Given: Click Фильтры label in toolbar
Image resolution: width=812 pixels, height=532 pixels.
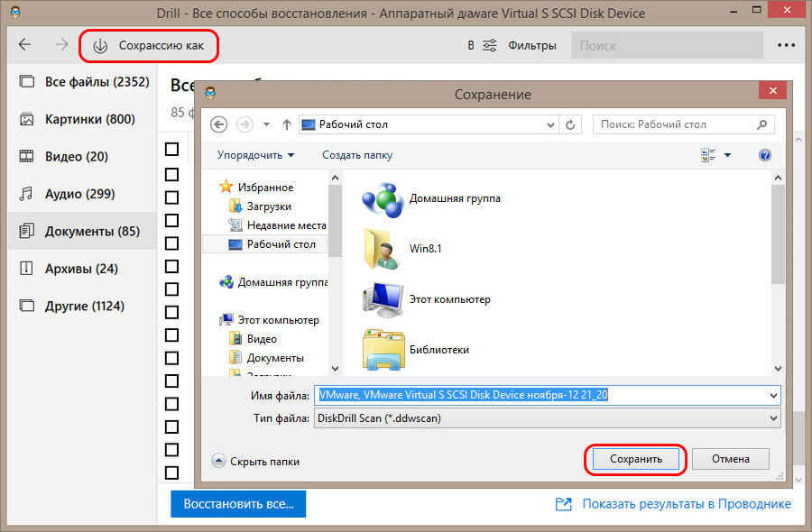Looking at the screenshot, I should (x=531, y=46).
